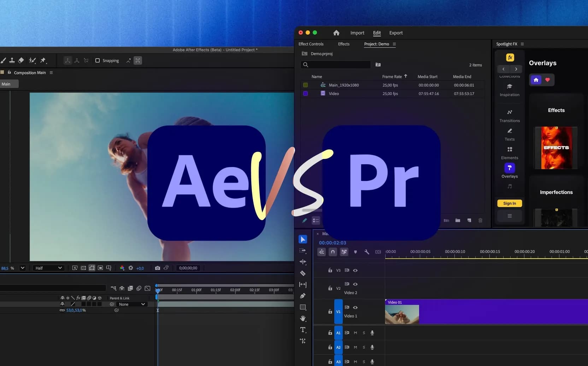Switch to the Main composition tab
588x366 pixels.
(9, 84)
